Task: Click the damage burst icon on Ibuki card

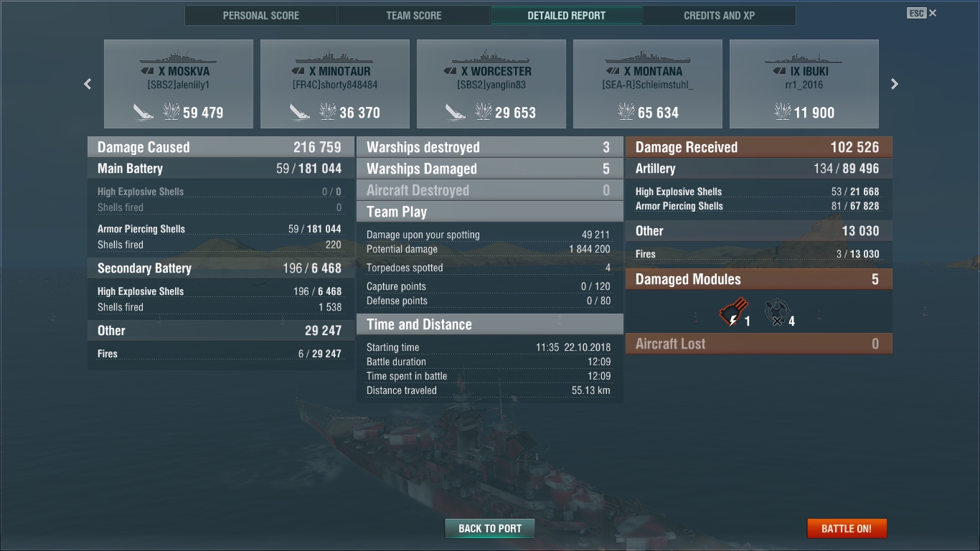Action: tap(783, 111)
